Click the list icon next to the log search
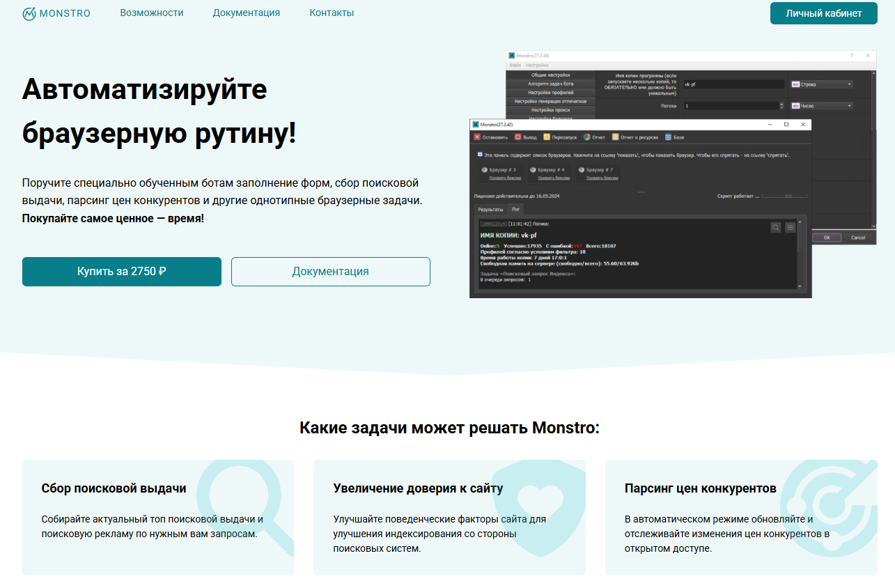This screenshot has height=588, width=895. [x=791, y=227]
